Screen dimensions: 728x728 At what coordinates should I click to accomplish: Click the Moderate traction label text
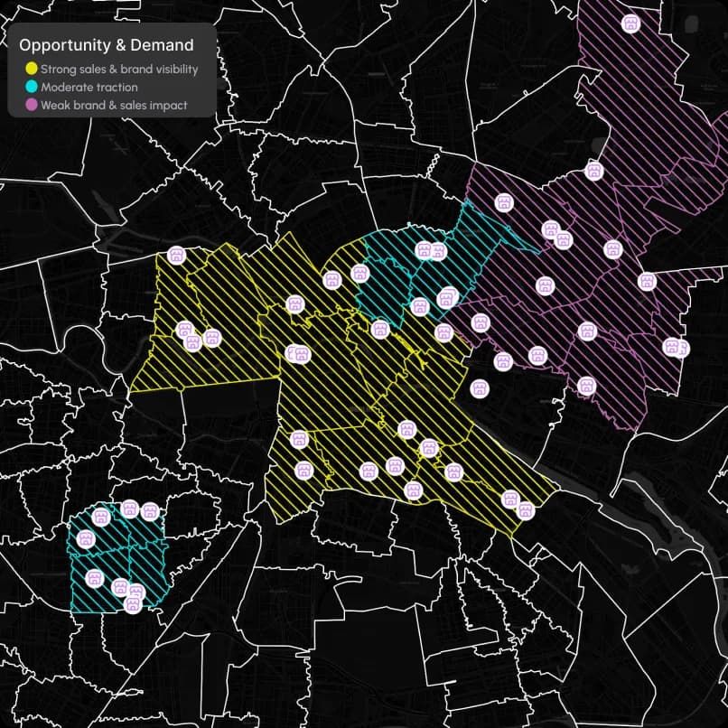coord(89,87)
